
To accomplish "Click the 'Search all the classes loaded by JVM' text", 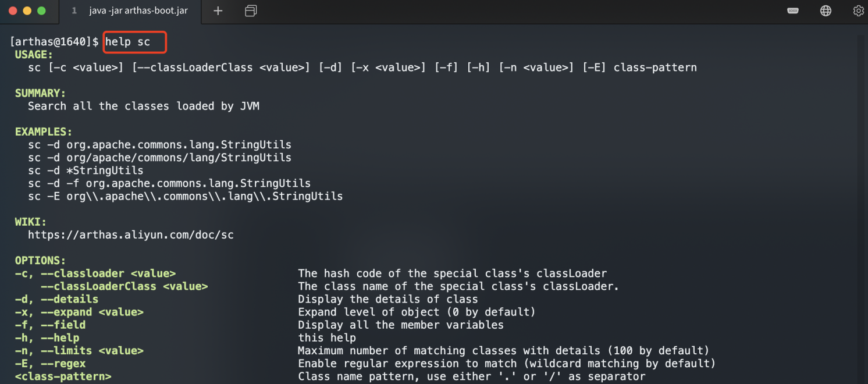I will pos(144,106).
